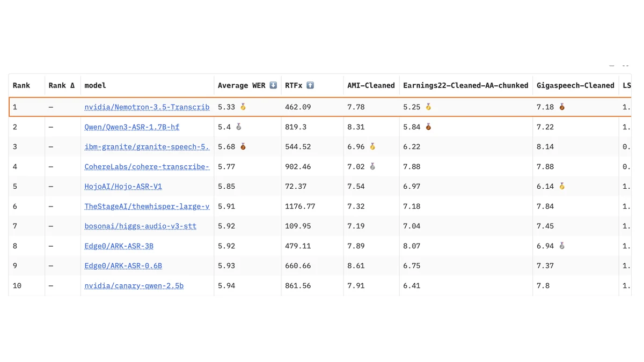Select the Earnings22 value 8.07
The width and height of the screenshot is (644, 362).
click(x=412, y=246)
